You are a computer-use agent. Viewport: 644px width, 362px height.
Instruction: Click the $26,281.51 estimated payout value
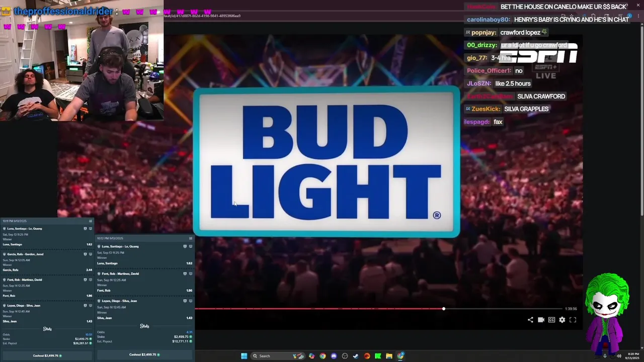coord(80,343)
